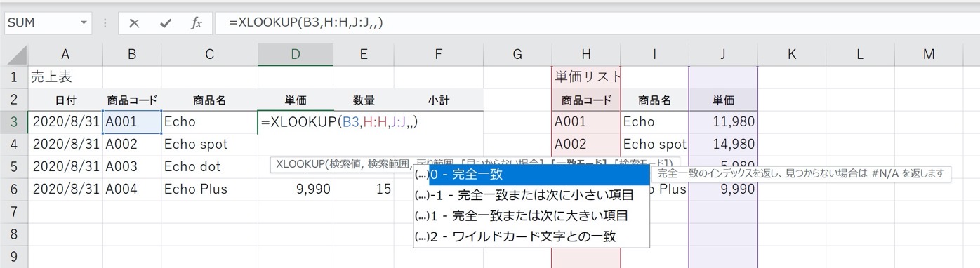Select column F header
The image size is (980, 268).
click(438, 55)
